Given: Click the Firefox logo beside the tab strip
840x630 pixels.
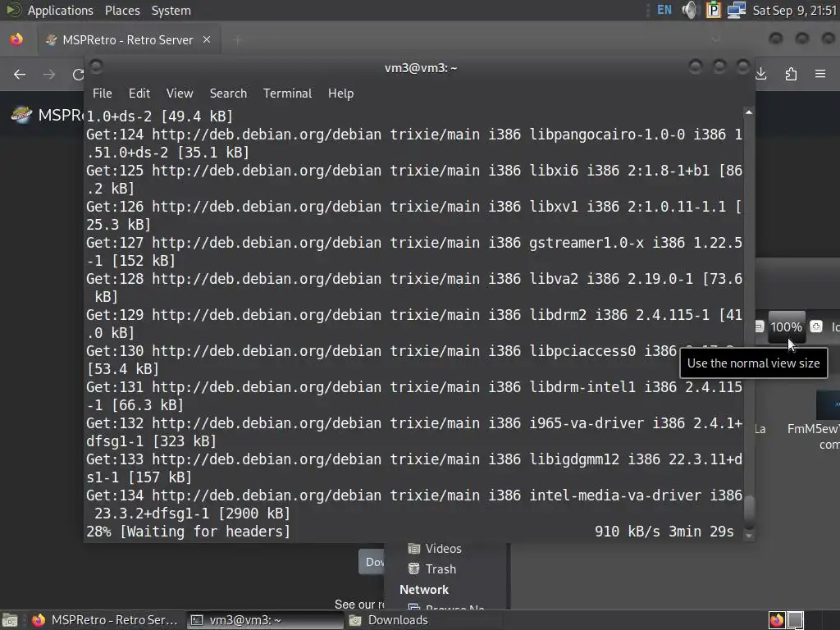Looking at the screenshot, I should [x=16, y=39].
